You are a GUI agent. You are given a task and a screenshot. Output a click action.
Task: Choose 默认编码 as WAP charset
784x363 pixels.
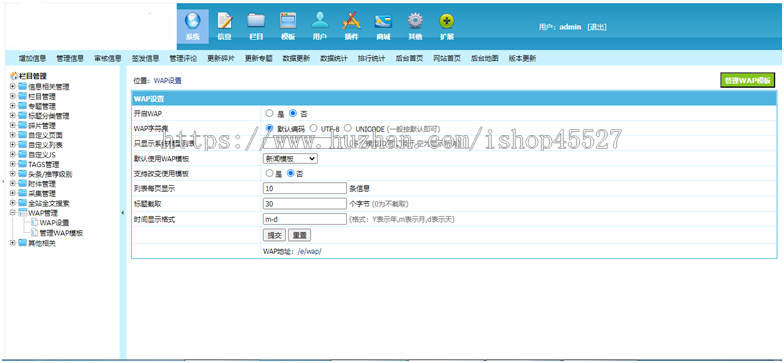pos(270,128)
